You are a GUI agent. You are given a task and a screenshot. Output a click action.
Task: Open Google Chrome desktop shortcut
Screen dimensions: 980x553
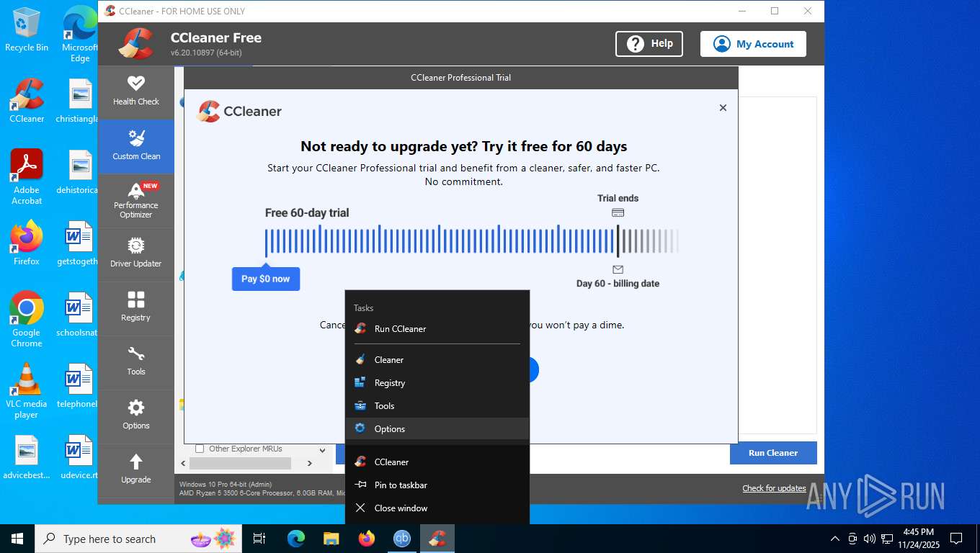pos(27,319)
